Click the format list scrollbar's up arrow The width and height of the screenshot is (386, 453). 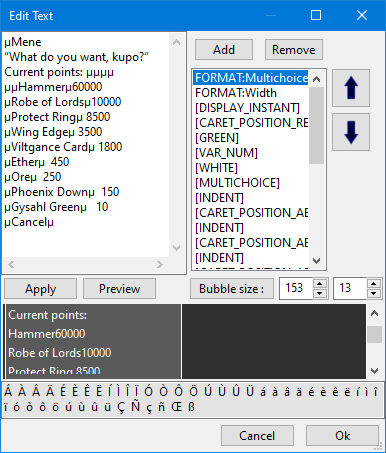(316, 79)
